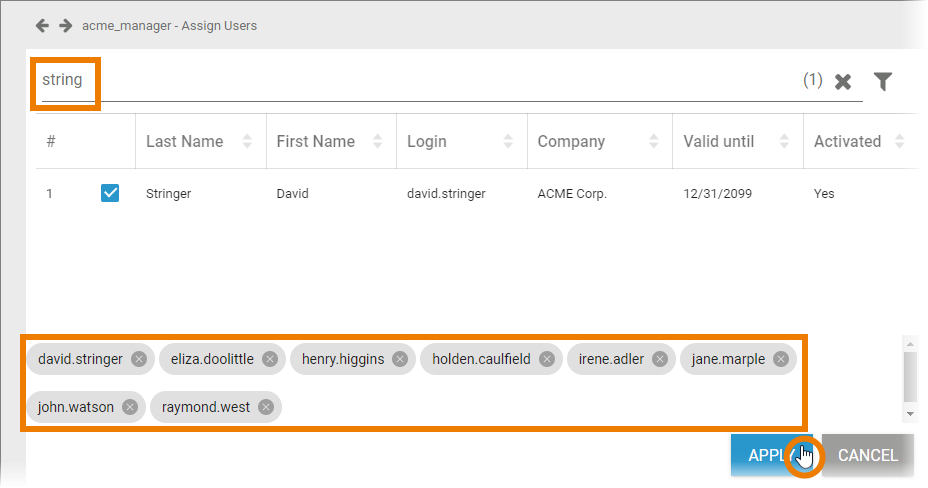Remove henry.higgins chip

pyautogui.click(x=400, y=359)
